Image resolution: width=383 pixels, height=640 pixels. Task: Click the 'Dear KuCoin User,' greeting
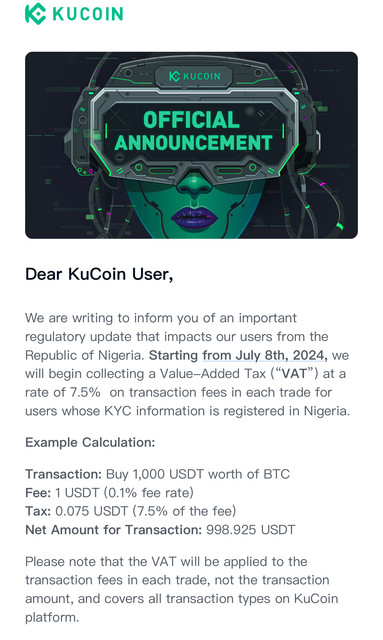(99, 274)
